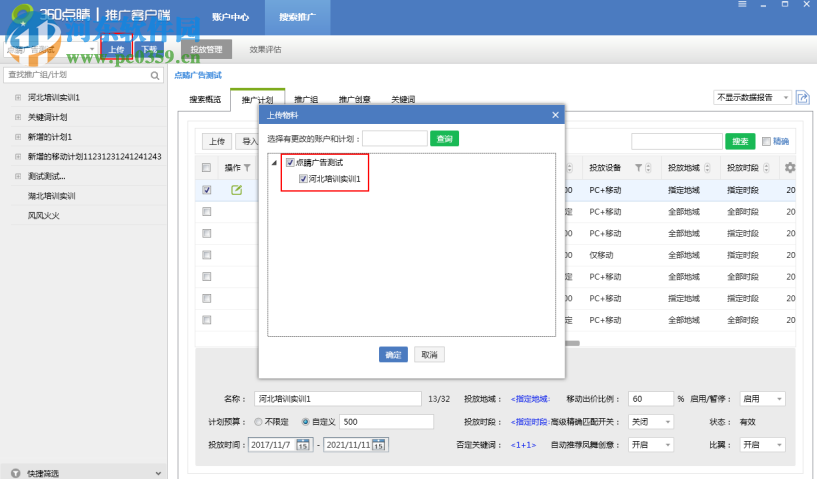Close the 上传物料 dialog
The image size is (817, 479).
tap(555, 115)
